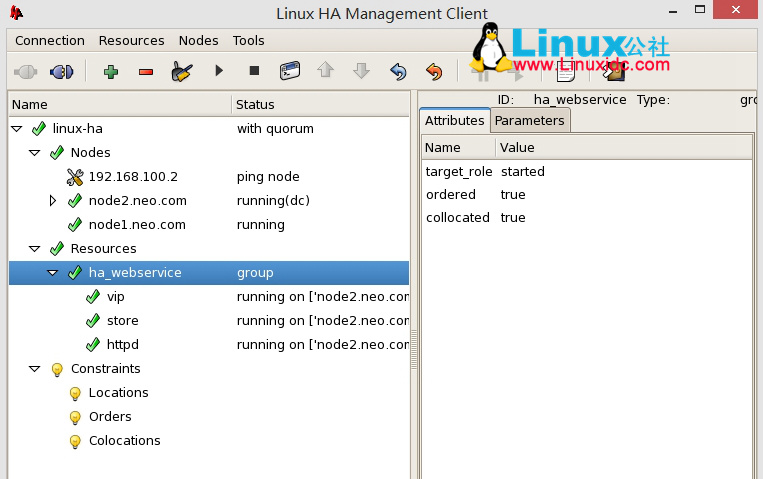Stop the resource with the square icon

point(254,72)
